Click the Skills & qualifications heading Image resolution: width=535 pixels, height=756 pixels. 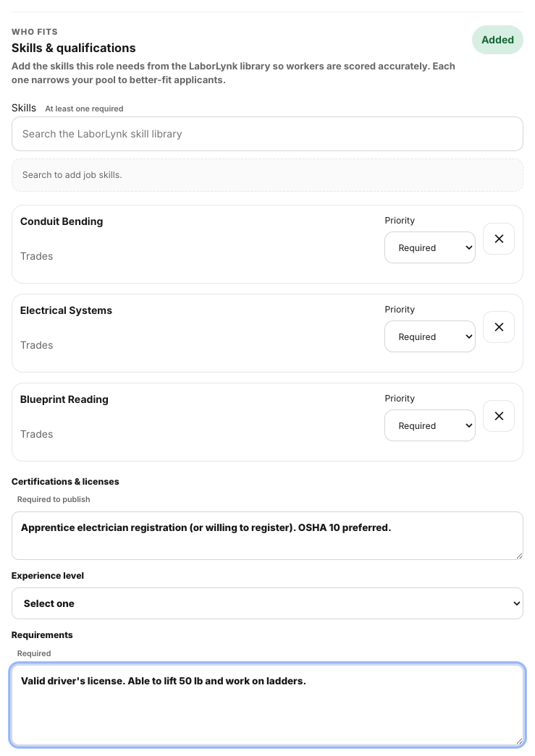pos(73,48)
